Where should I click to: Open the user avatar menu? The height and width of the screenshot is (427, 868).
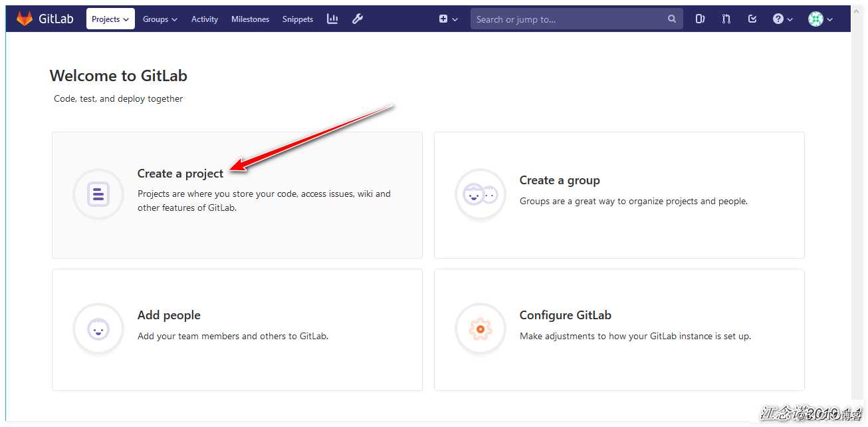tap(821, 19)
